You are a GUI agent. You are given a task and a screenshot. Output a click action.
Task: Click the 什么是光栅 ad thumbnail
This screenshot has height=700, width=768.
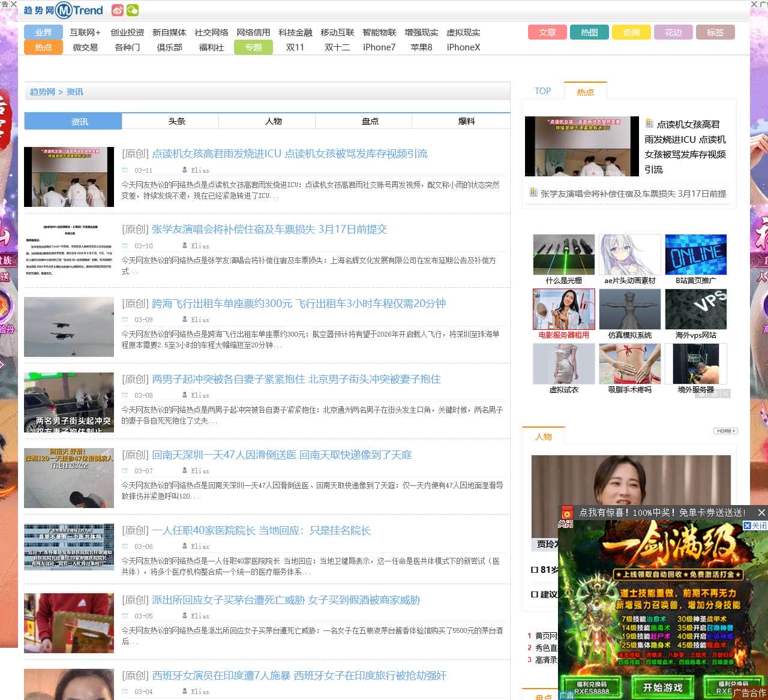coord(563,254)
